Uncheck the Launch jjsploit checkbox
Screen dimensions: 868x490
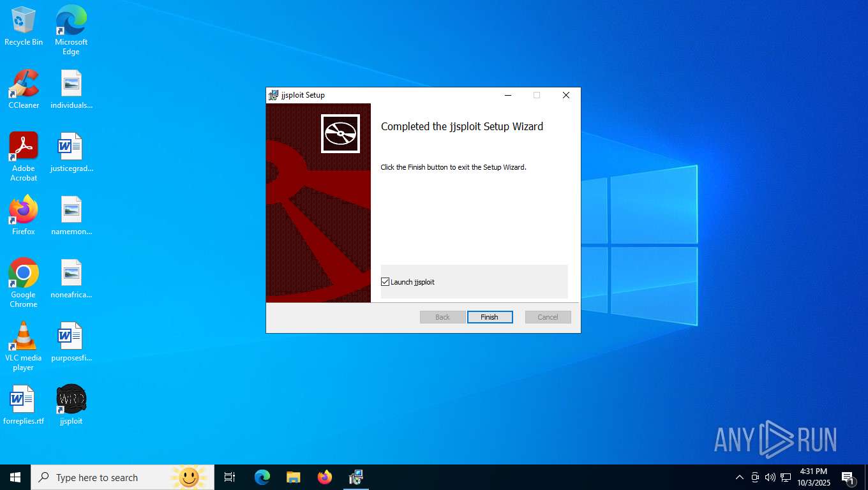pos(385,281)
